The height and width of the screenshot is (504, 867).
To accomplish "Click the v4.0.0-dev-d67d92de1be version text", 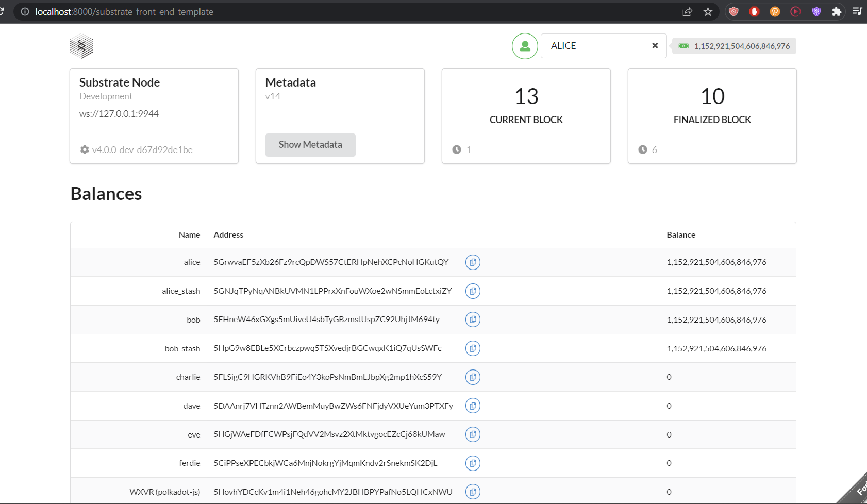I will point(142,150).
